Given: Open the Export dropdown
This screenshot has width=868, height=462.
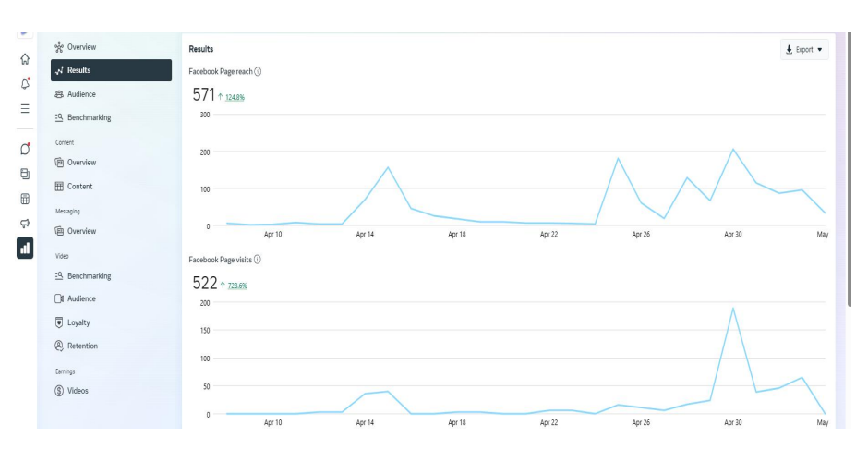Looking at the screenshot, I should tap(804, 49).
